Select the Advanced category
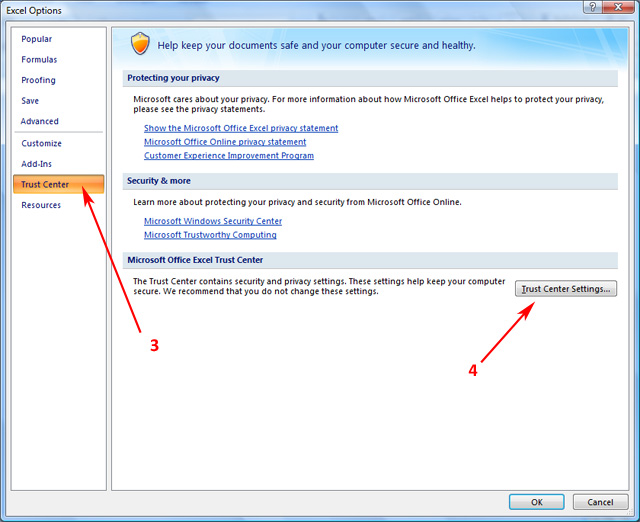This screenshot has width=640, height=522. [x=40, y=122]
